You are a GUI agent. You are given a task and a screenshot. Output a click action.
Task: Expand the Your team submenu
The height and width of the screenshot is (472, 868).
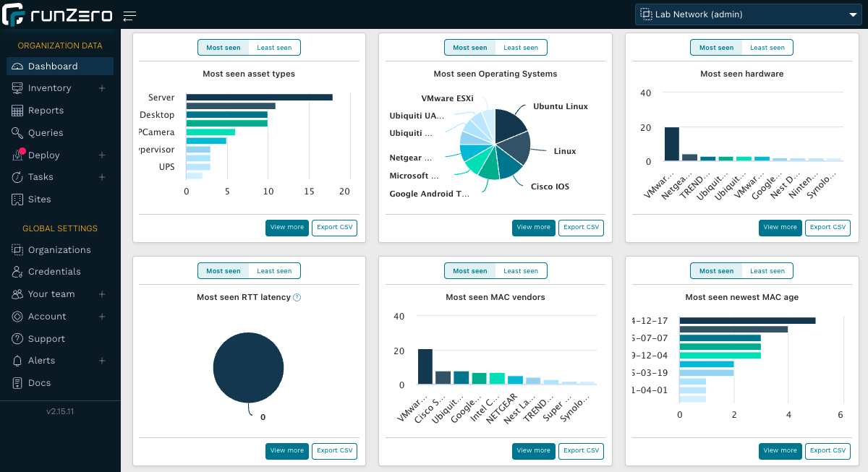102,294
